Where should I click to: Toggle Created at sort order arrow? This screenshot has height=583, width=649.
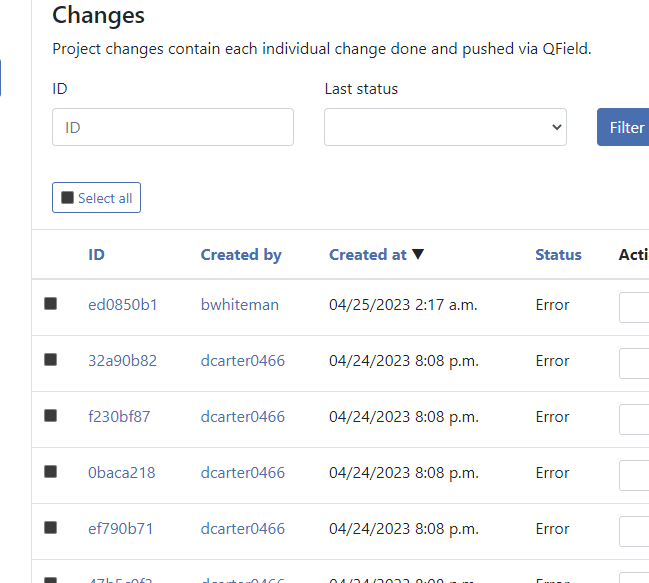(418, 255)
